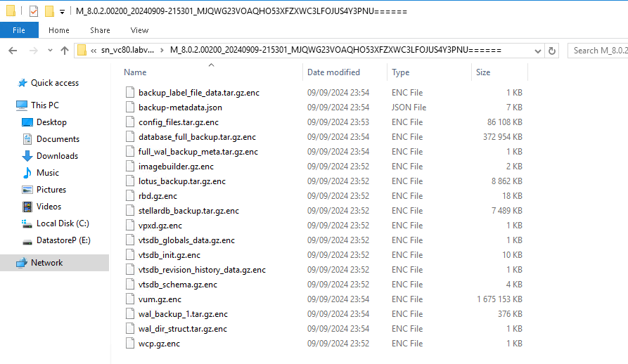The height and width of the screenshot is (364, 628).
Task: Open DatastoreP (E:) drive
Action: [x=63, y=240]
